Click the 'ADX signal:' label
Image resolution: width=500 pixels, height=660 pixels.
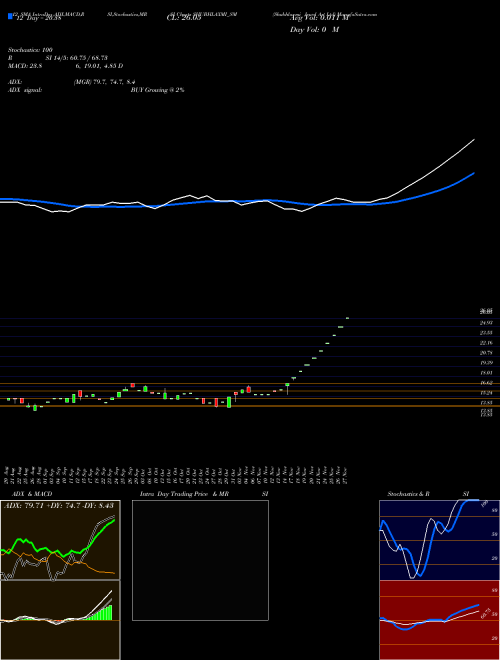[x=25, y=90]
